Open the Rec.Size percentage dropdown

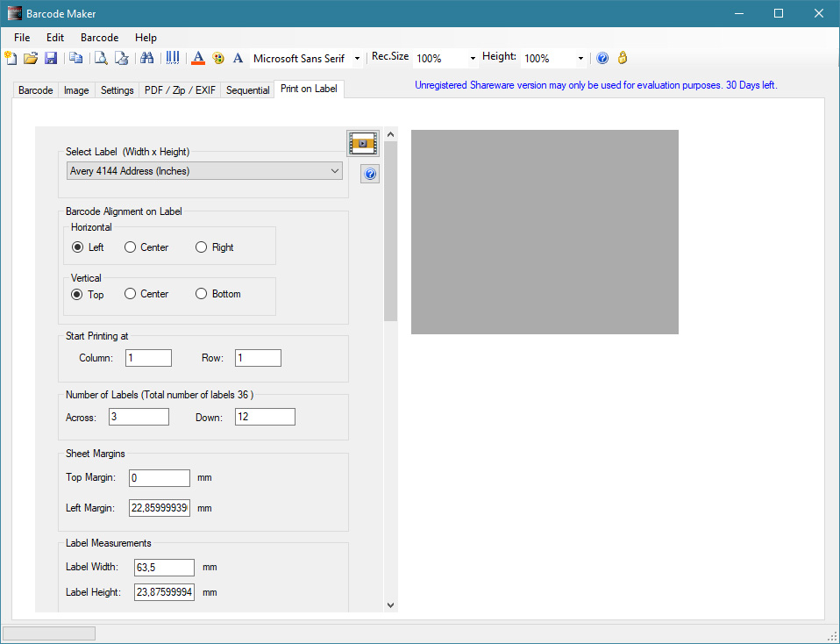pyautogui.click(x=473, y=59)
